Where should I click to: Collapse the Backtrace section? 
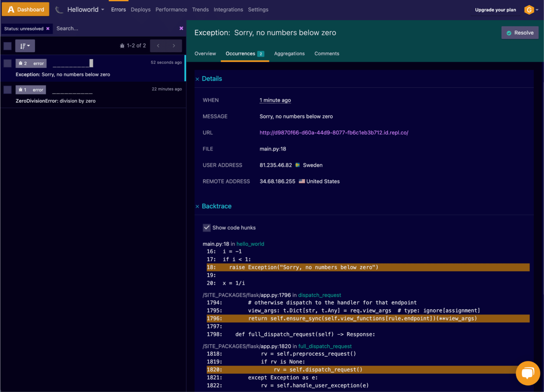click(x=197, y=206)
